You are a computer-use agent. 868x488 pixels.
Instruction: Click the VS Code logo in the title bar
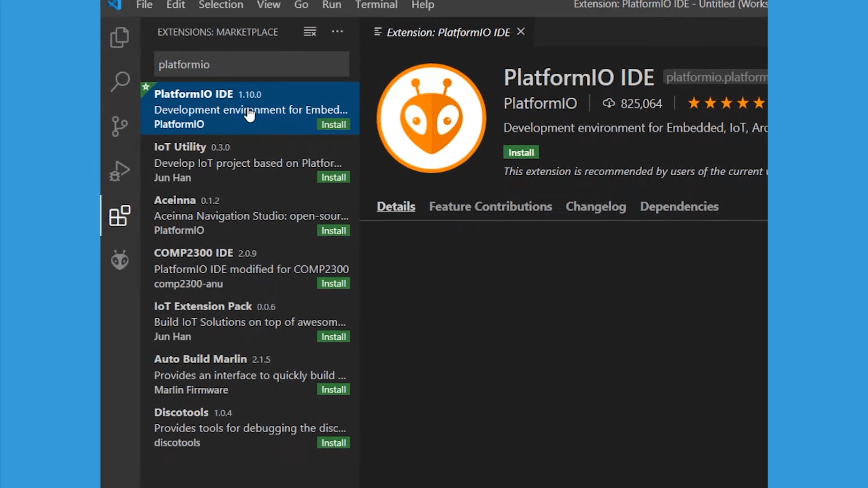pos(115,5)
